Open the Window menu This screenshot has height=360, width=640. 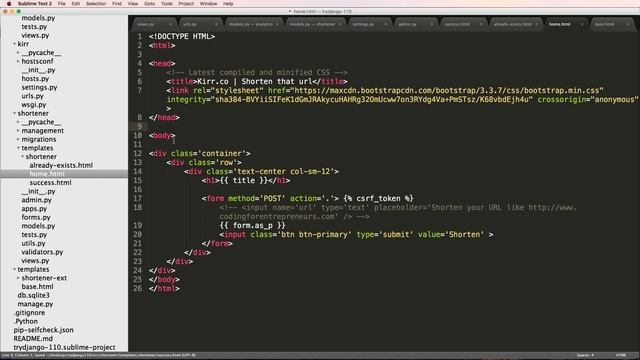coord(209,4)
